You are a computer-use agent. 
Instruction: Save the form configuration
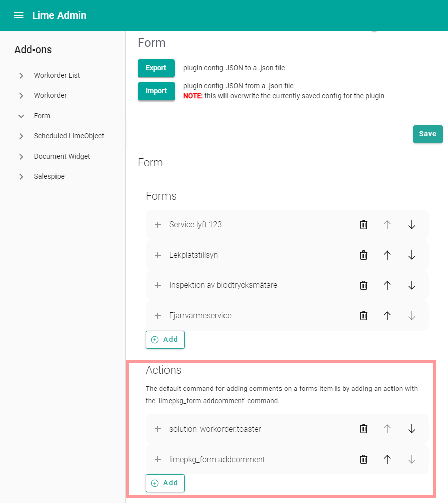point(428,134)
